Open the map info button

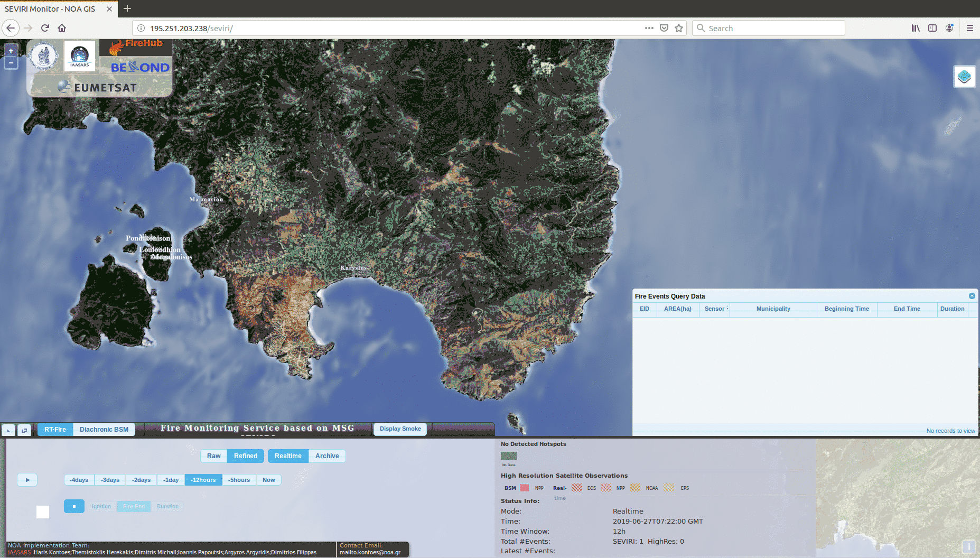[x=969, y=547]
